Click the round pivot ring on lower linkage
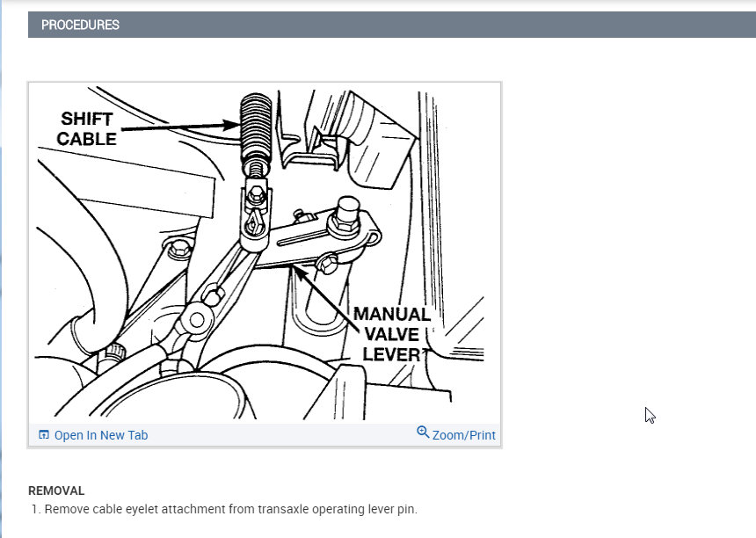The image size is (756, 538). tap(197, 320)
